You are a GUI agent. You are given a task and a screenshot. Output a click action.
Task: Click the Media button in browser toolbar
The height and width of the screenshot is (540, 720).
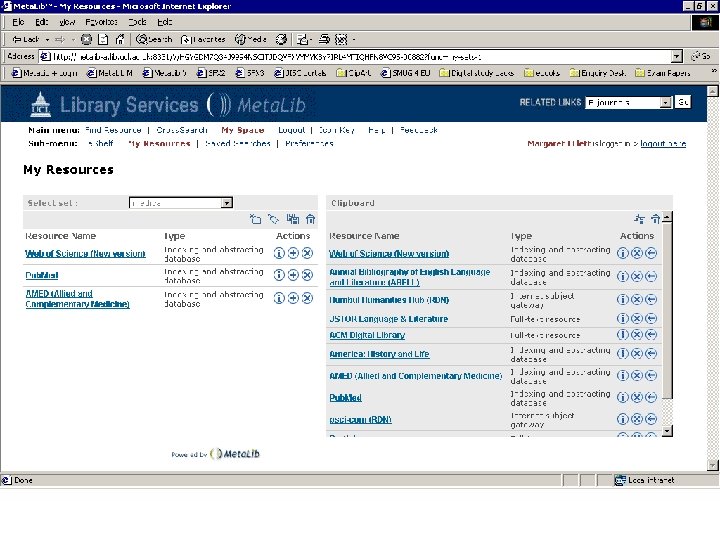tap(251, 39)
